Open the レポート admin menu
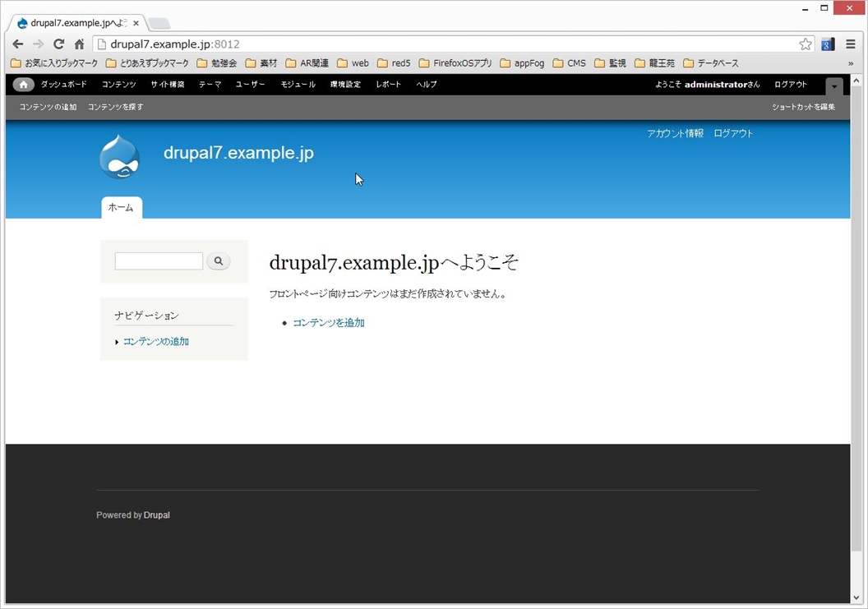 pos(388,84)
